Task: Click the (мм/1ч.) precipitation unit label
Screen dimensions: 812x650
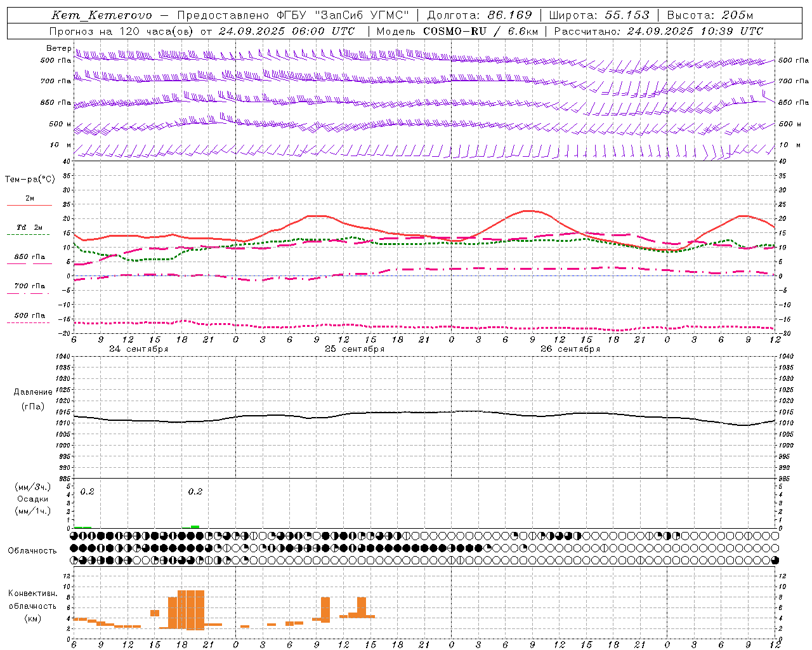Action: pos(32,511)
